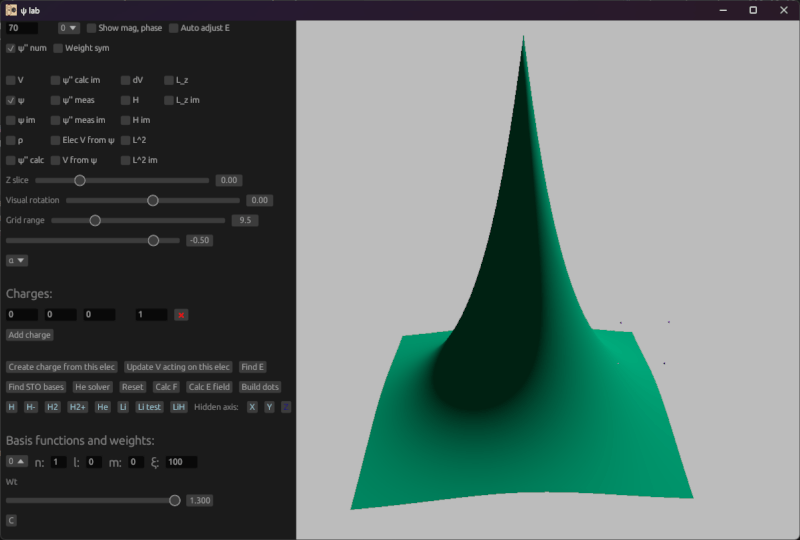Image resolution: width=800 pixels, height=540 pixels.
Task: Load the LiH preset
Action: [179, 407]
